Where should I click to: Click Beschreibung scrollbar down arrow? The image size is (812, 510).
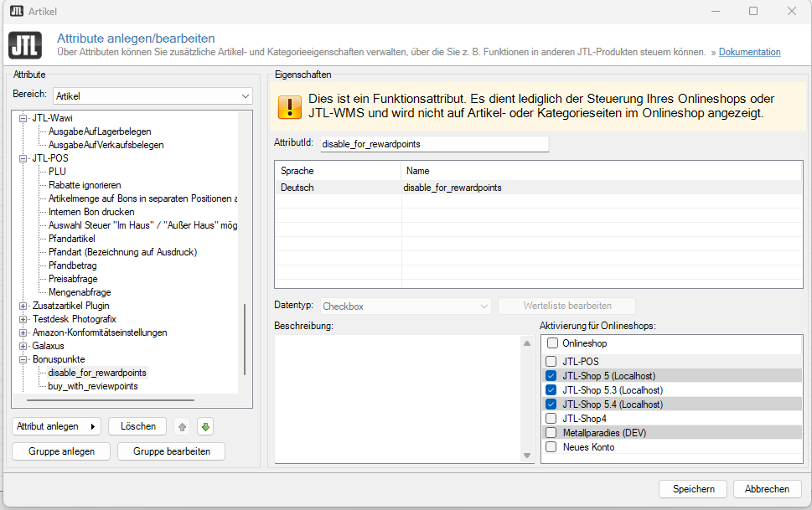click(x=527, y=456)
